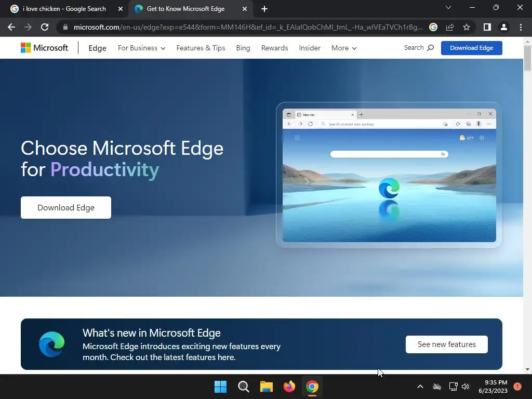Click the Edge logo in What's new banner
Viewport: 532px width, 399px height.
[x=51, y=344]
